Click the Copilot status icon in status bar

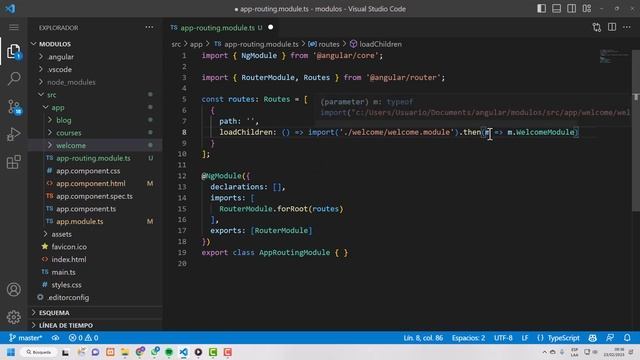593,338
